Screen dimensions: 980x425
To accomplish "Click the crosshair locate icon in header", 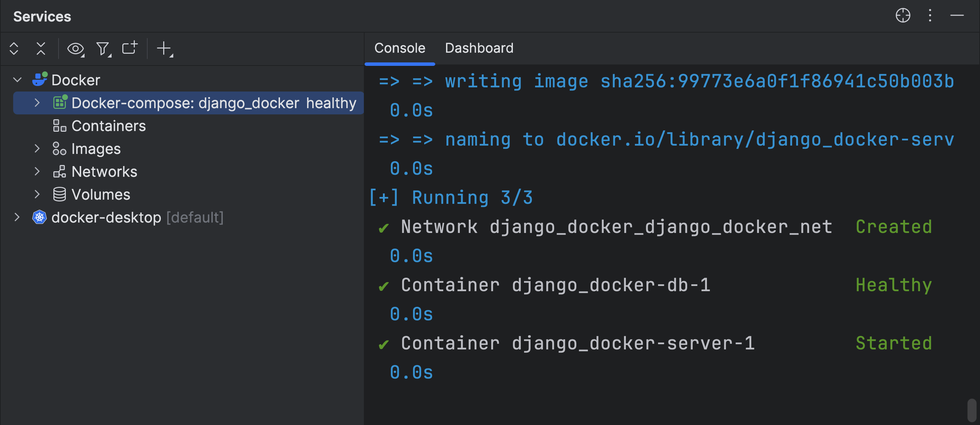I will [x=903, y=16].
